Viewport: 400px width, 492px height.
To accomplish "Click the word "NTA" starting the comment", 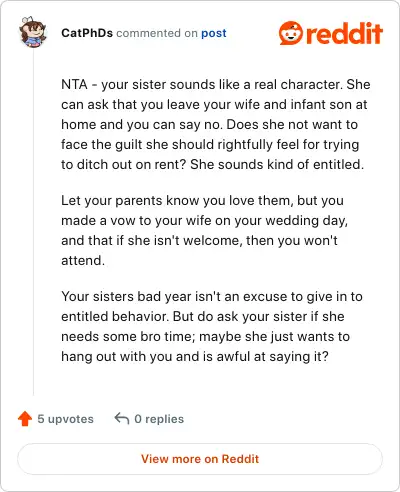I will coord(74,84).
